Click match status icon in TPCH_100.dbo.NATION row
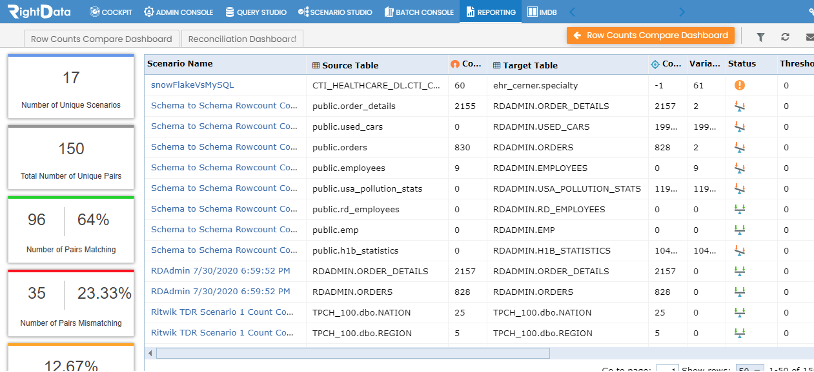The width and height of the screenshot is (814, 372). click(740, 312)
